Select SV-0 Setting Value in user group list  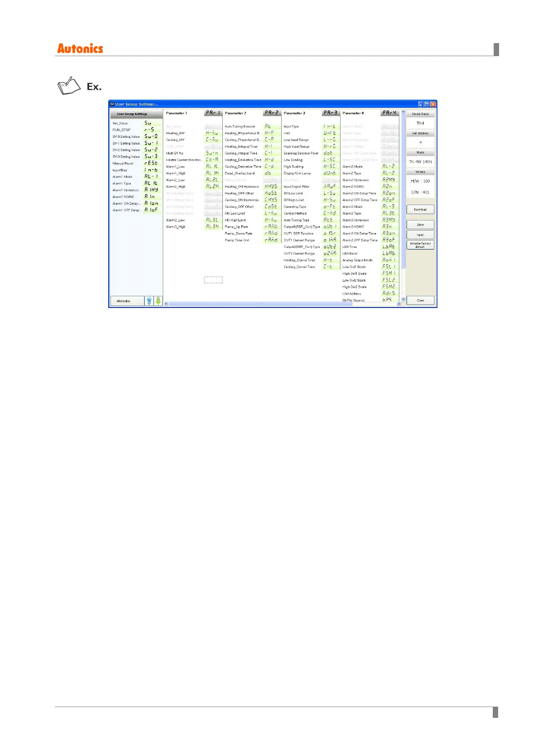point(136,136)
